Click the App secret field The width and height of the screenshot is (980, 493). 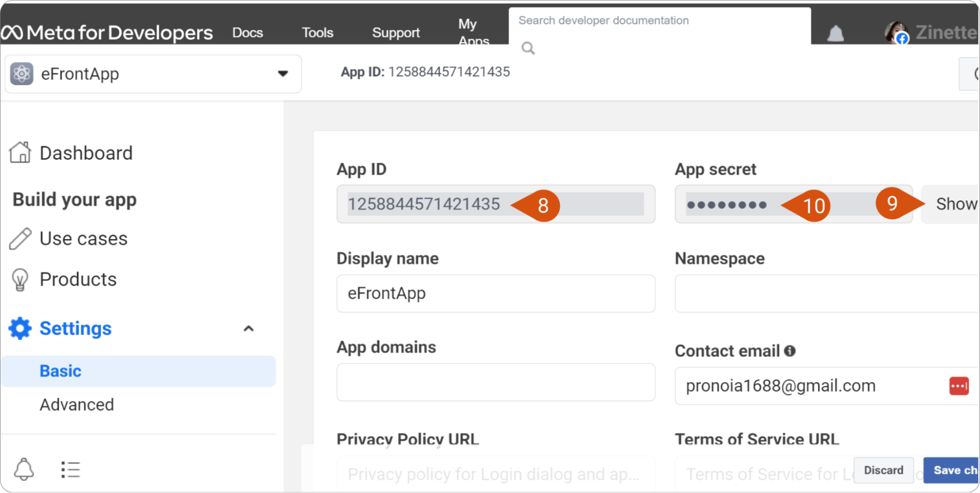(x=794, y=204)
